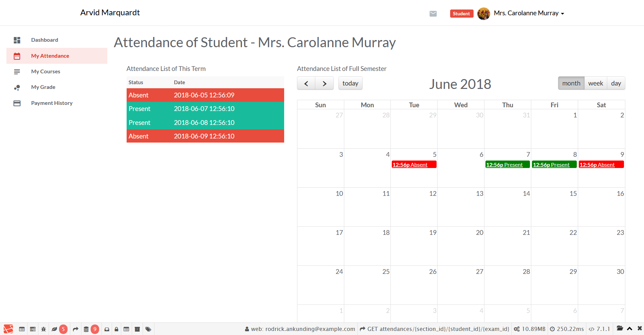This screenshot has height=335, width=644.
Task: Jump to today in calendar
Action: [350, 83]
